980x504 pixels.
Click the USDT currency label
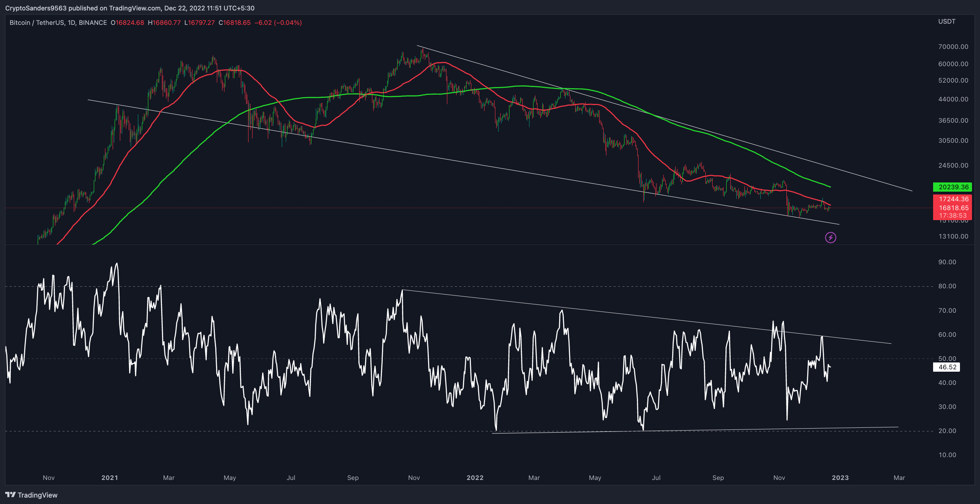[947, 22]
